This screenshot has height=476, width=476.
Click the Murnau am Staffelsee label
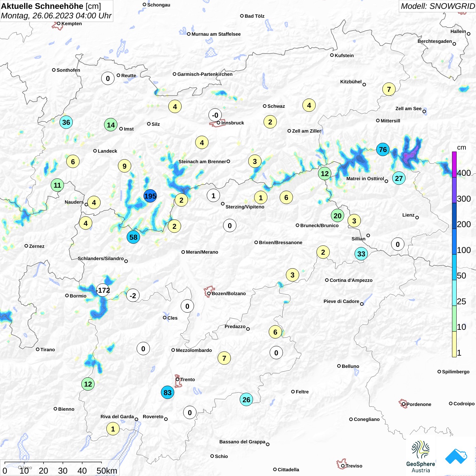click(216, 34)
